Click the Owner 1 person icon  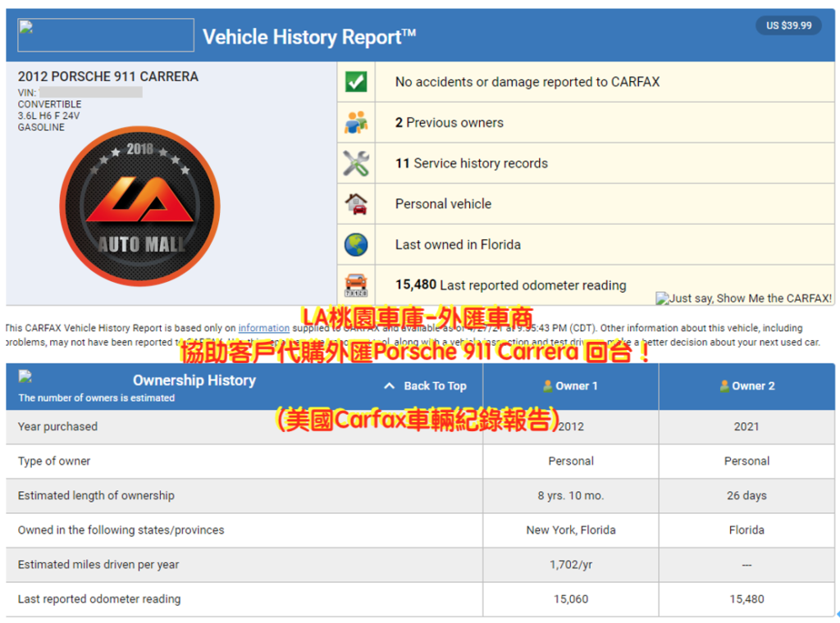tap(547, 386)
